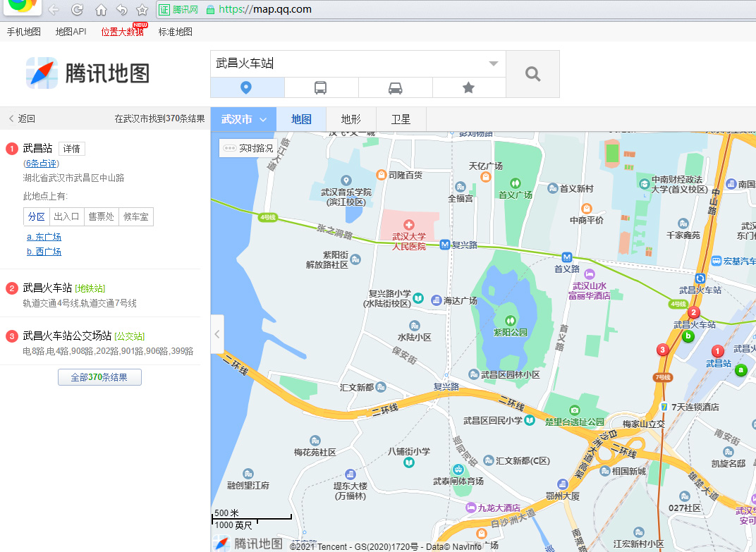Click red map marker number 1
This screenshot has width=756, height=552.
point(717,351)
